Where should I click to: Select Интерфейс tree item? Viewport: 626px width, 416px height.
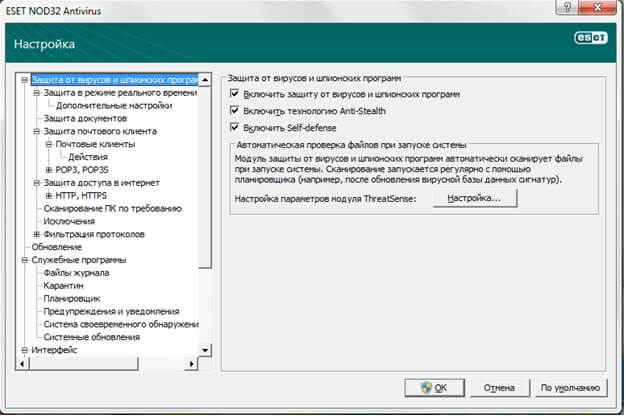point(54,350)
